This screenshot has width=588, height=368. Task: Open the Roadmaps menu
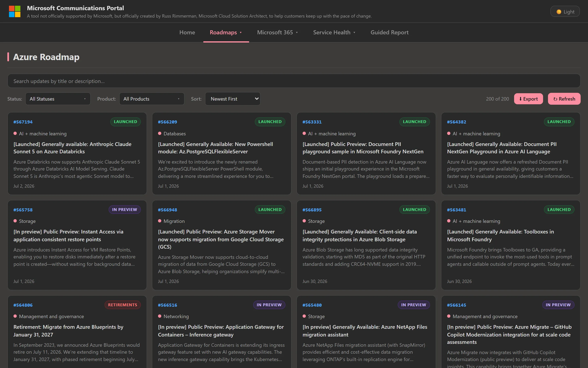(226, 32)
